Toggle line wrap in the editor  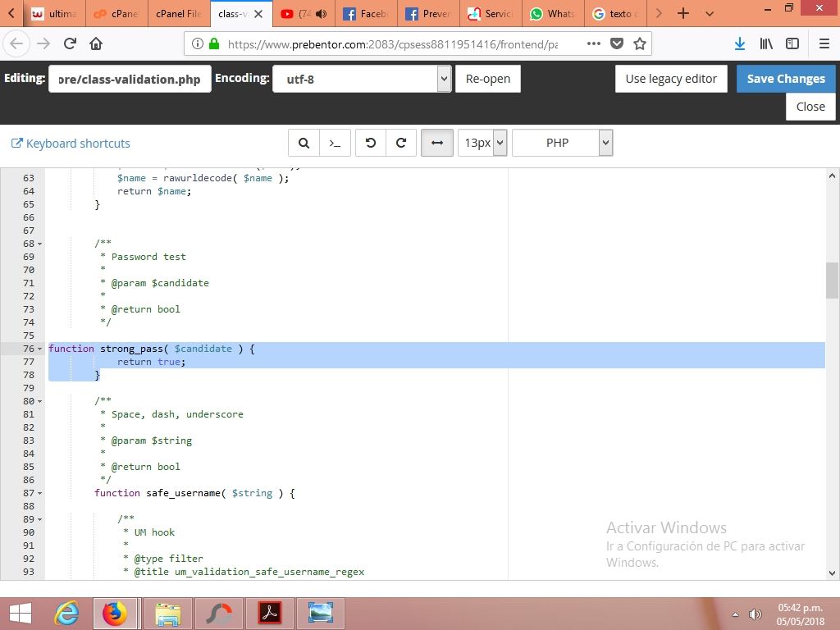[x=437, y=143]
